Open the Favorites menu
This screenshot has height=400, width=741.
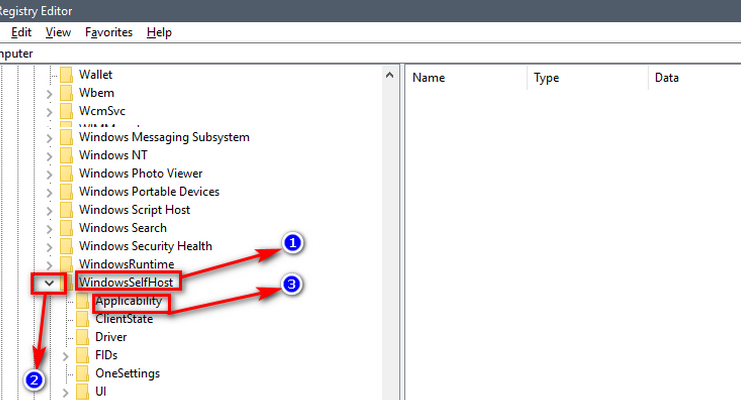point(109,32)
